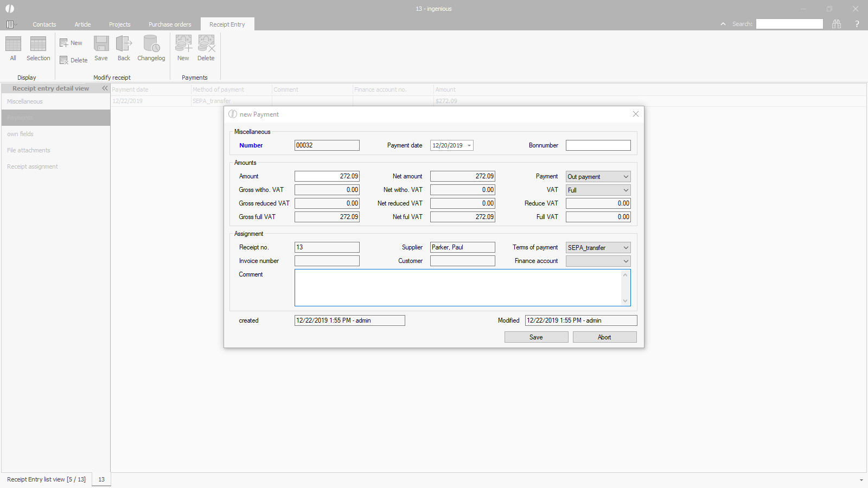Expand the Payment type dropdown

click(626, 177)
